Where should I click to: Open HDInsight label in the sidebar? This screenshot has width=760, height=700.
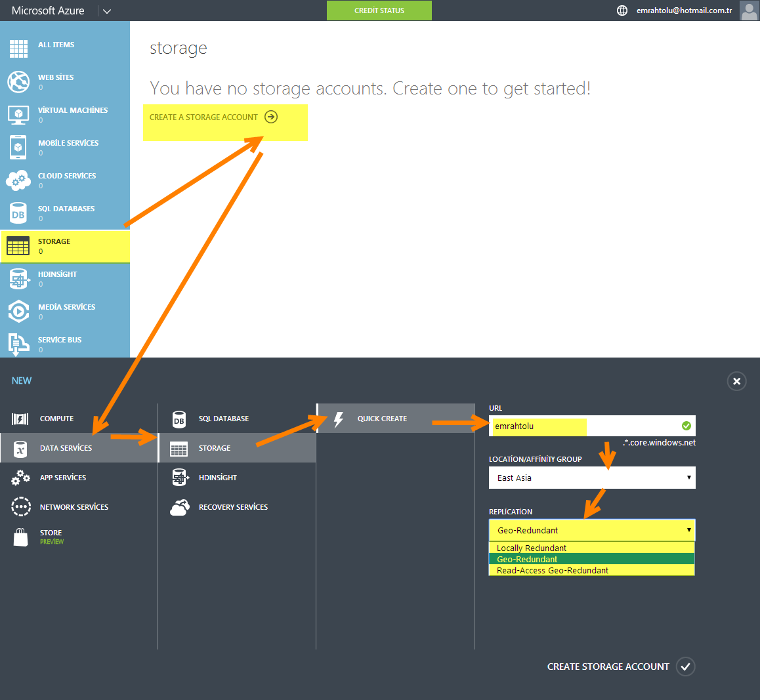pyautogui.click(x=57, y=274)
